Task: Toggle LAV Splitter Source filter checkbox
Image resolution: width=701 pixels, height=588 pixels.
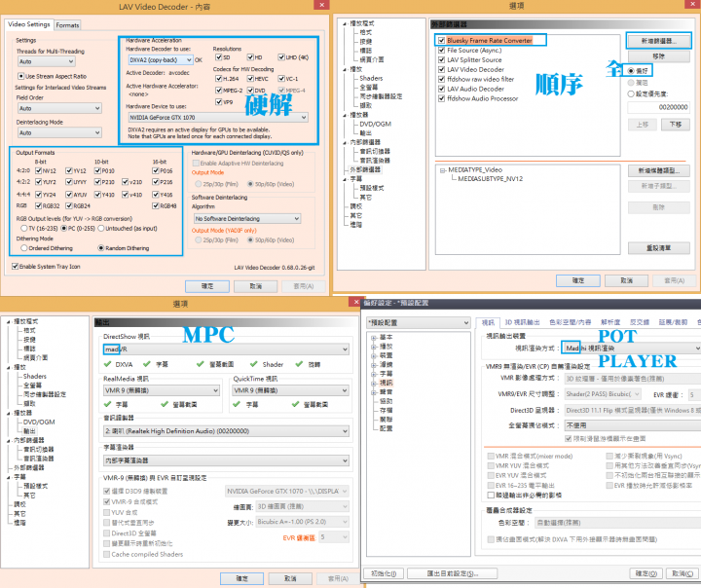Action: coord(442,59)
